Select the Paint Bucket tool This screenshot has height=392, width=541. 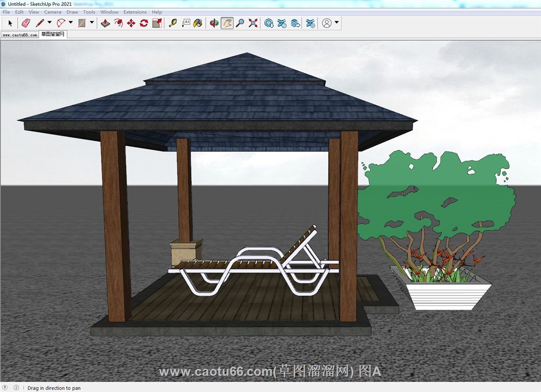click(198, 23)
